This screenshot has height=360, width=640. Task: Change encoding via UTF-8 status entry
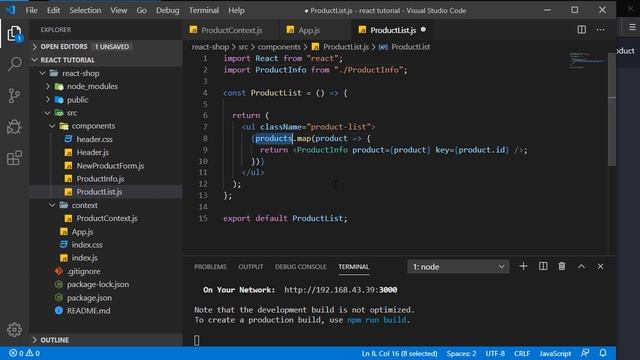(x=495, y=353)
